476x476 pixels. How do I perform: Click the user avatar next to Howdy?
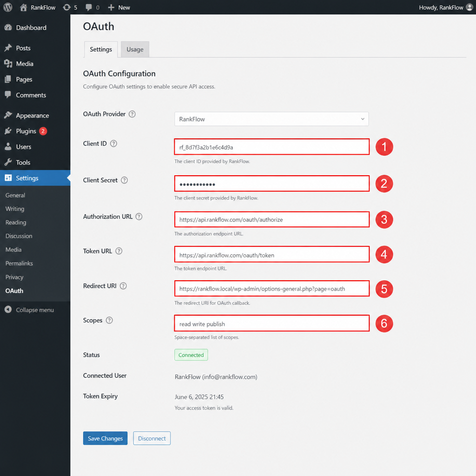click(x=469, y=7)
